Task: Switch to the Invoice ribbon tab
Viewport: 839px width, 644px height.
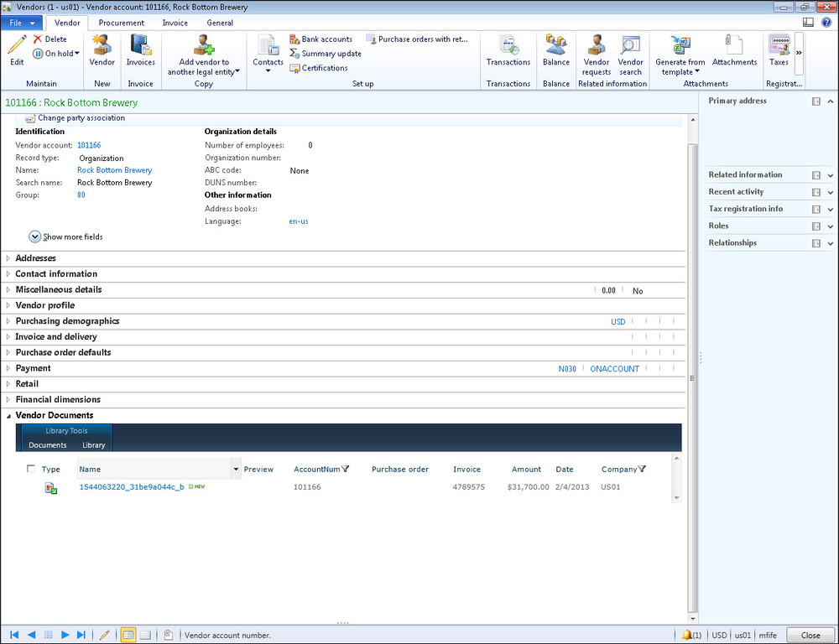Action: [x=175, y=23]
